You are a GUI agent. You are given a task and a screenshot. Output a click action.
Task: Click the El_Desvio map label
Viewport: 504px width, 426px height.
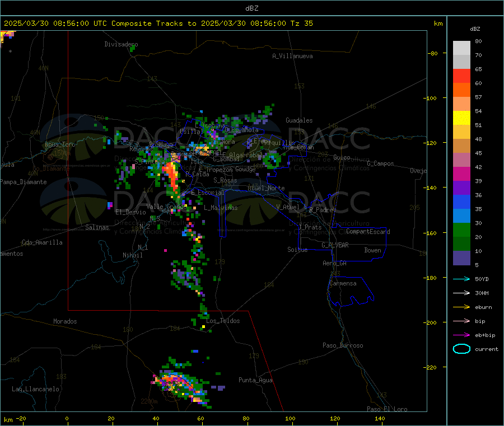(131, 212)
